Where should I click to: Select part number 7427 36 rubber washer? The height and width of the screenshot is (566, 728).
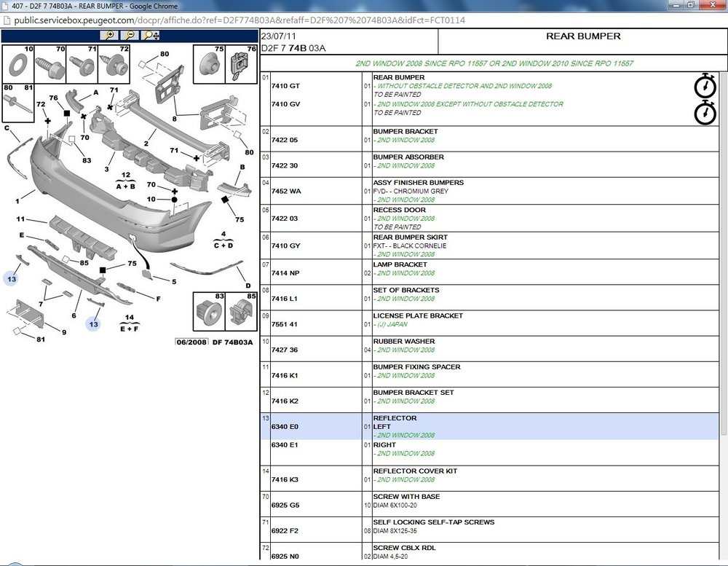pyautogui.click(x=284, y=350)
